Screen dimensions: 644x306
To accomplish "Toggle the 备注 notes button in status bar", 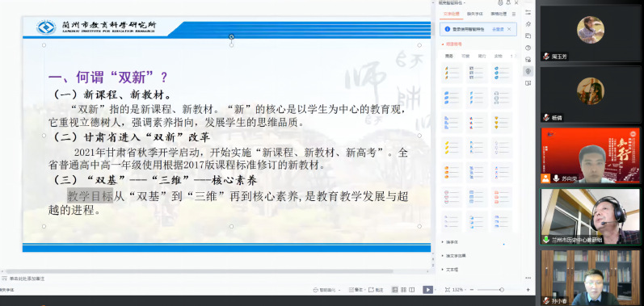I will tap(356, 290).
